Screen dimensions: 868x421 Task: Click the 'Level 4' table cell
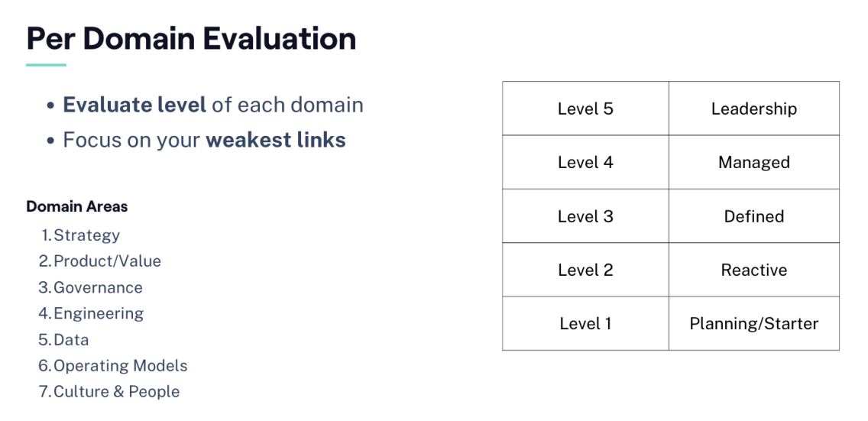point(585,162)
